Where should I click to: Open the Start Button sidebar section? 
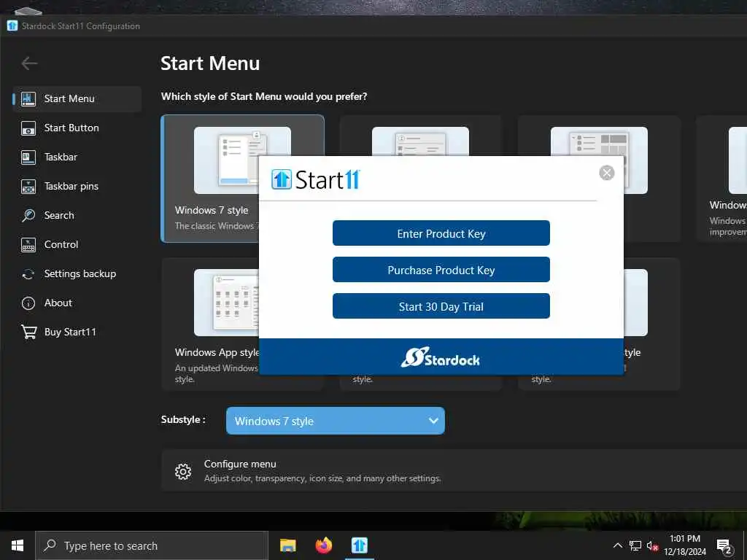point(77,128)
